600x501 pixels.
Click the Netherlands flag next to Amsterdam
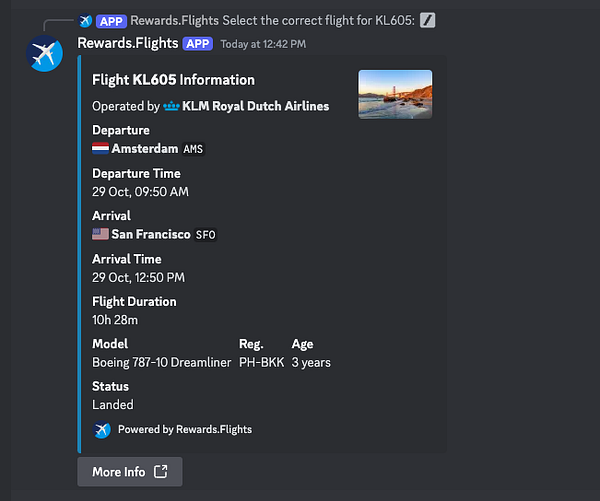pos(100,149)
